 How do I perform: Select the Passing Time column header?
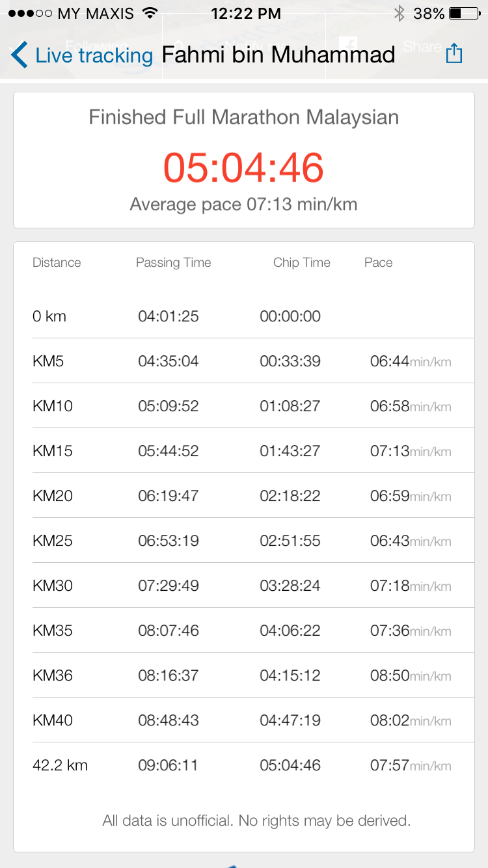click(x=173, y=263)
